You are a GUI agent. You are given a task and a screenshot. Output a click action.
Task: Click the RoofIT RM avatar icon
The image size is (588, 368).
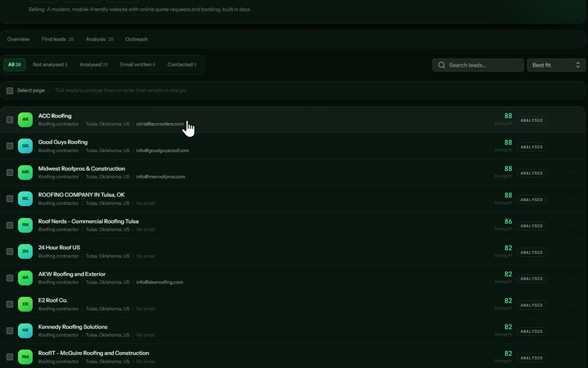[25, 357]
